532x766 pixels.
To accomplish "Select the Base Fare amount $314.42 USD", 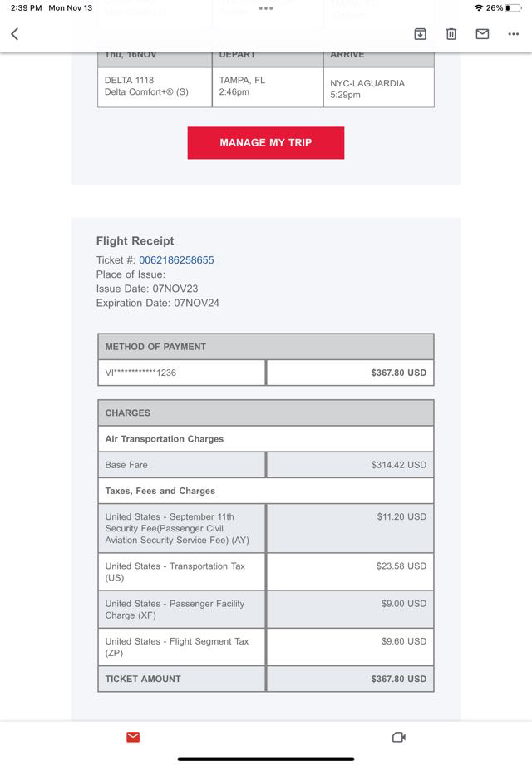I will pyautogui.click(x=398, y=465).
